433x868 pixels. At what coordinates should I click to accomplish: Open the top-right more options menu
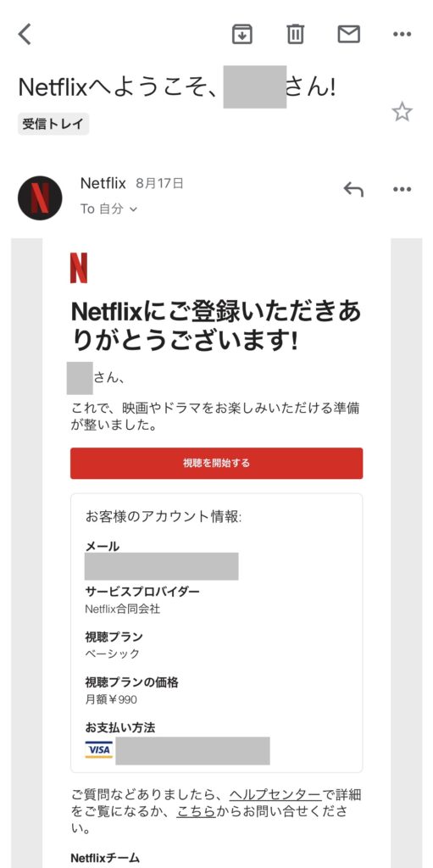(x=402, y=34)
